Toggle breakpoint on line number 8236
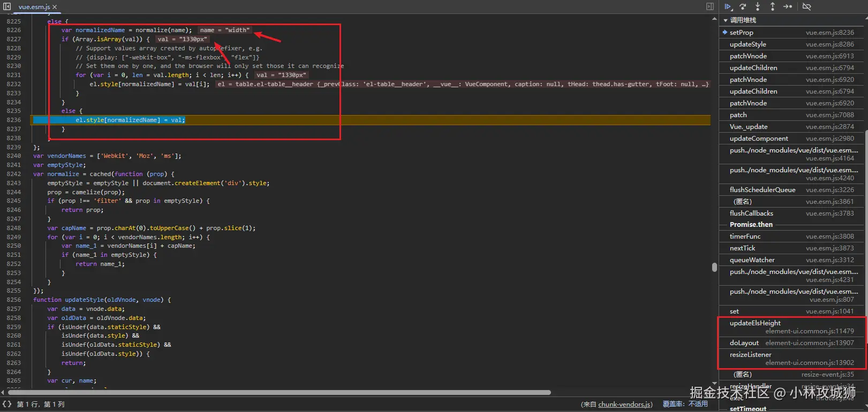This screenshot has width=868, height=412. (x=14, y=120)
